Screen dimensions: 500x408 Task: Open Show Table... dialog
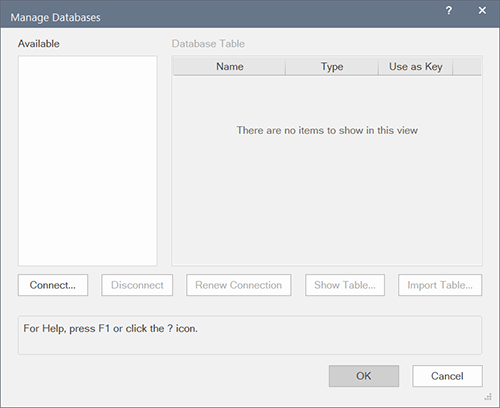tap(345, 285)
